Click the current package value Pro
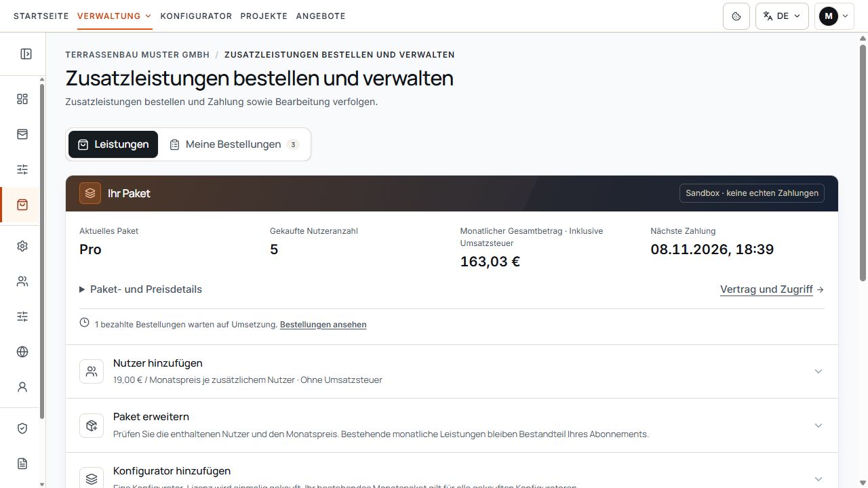This screenshot has width=868, height=488. point(90,249)
